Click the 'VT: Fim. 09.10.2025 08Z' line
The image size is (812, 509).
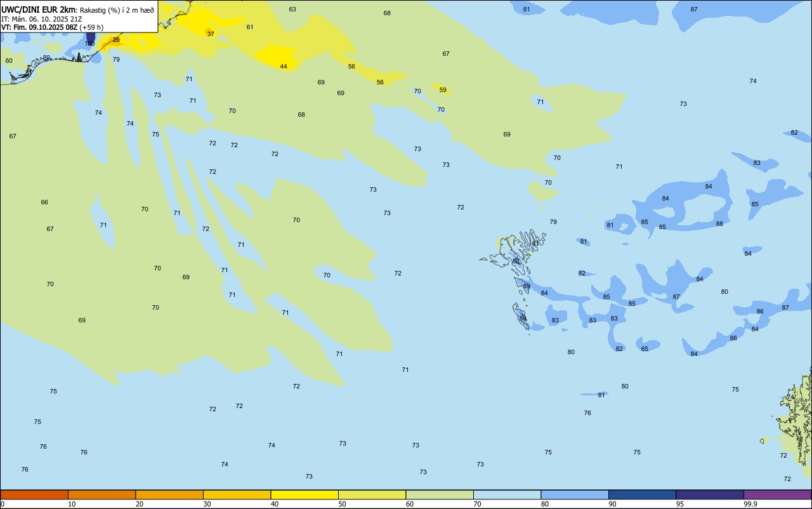point(39,27)
